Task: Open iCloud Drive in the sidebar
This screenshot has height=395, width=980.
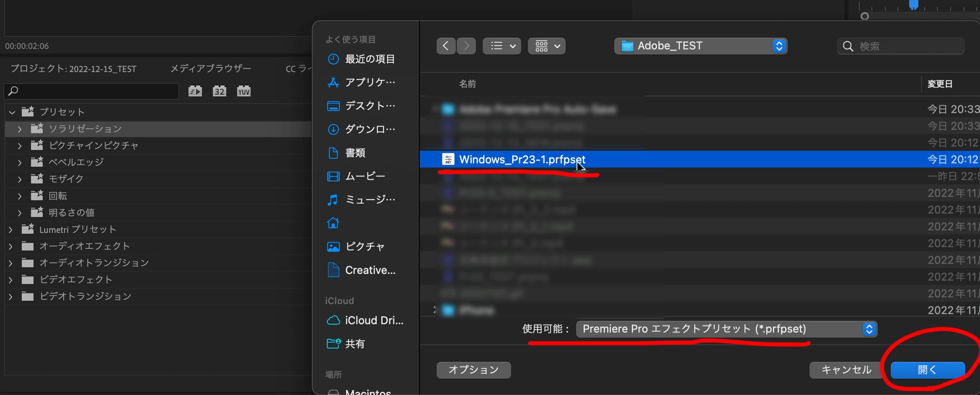Action: (x=365, y=320)
